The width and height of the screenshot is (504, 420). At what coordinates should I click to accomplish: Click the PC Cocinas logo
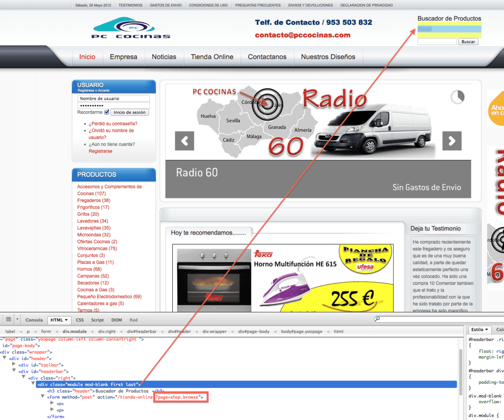click(131, 28)
